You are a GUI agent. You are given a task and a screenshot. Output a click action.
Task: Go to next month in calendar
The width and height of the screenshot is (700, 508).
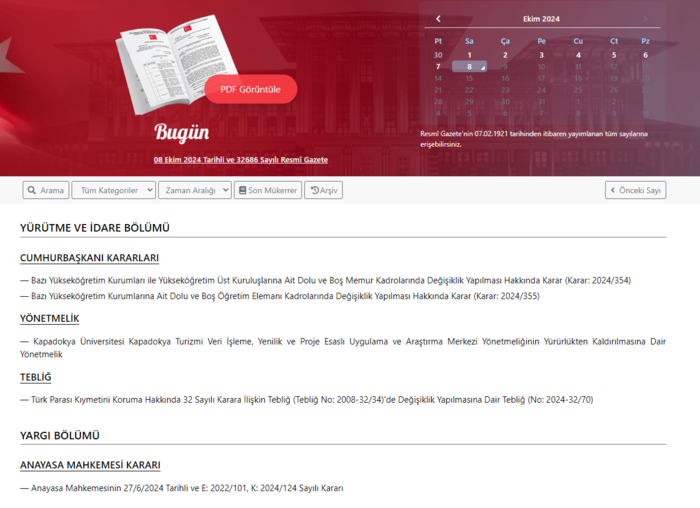coord(645,19)
